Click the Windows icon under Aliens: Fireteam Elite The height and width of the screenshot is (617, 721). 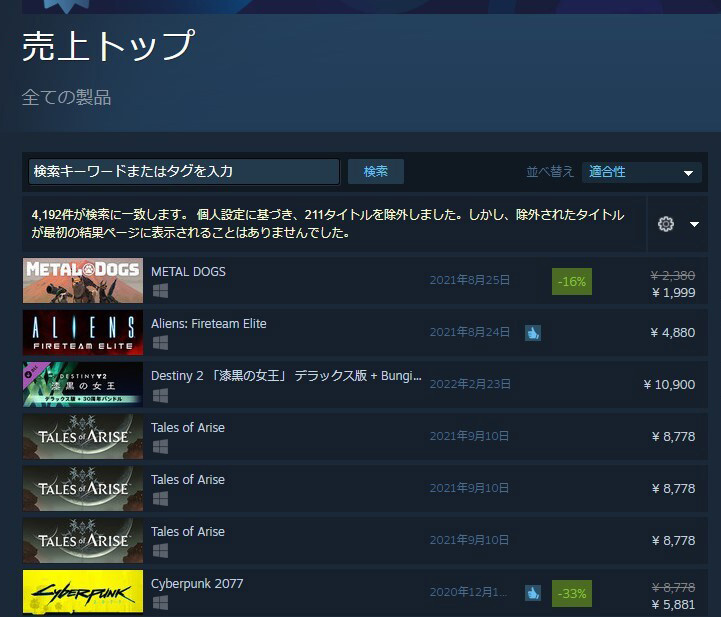(160, 343)
